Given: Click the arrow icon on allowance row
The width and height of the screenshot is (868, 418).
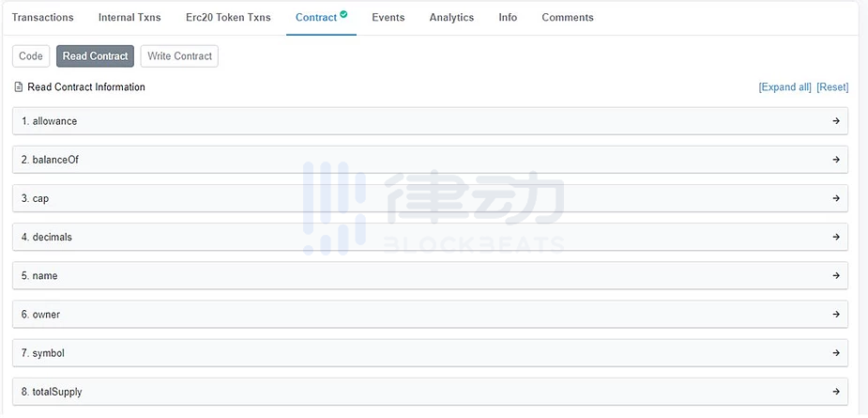Looking at the screenshot, I should coord(835,121).
